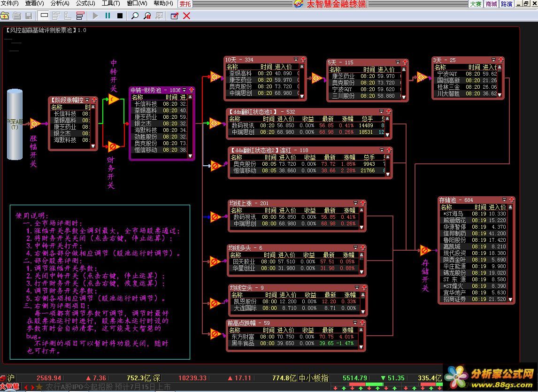
Task: Click red up arrow on 均线多头 pool
Action: [363, 248]
